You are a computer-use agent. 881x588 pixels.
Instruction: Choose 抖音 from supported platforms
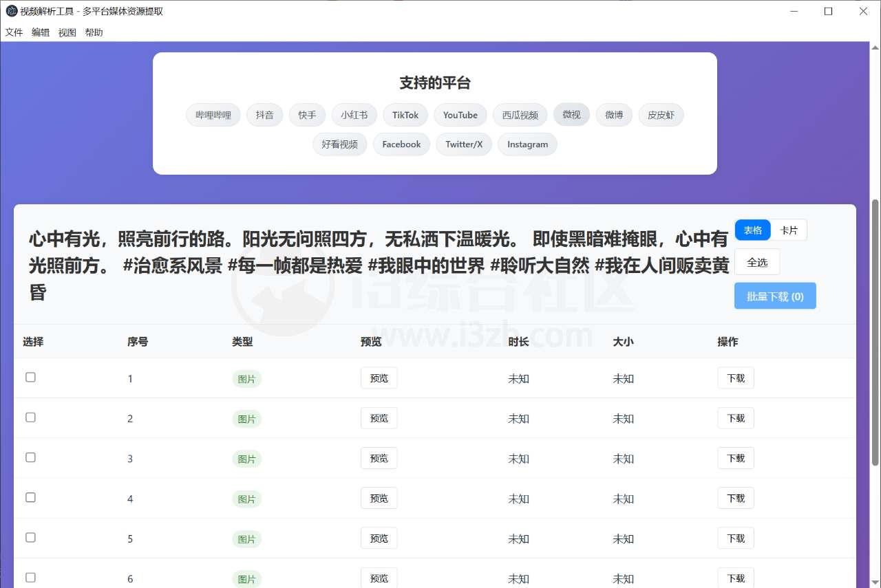click(264, 115)
